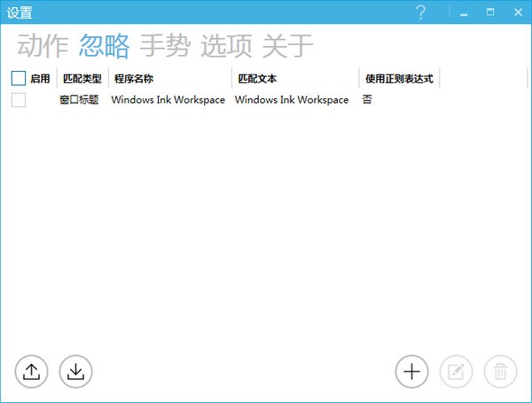Click the 否 value in the regex column
Screen dimensions: 532x403
click(367, 99)
